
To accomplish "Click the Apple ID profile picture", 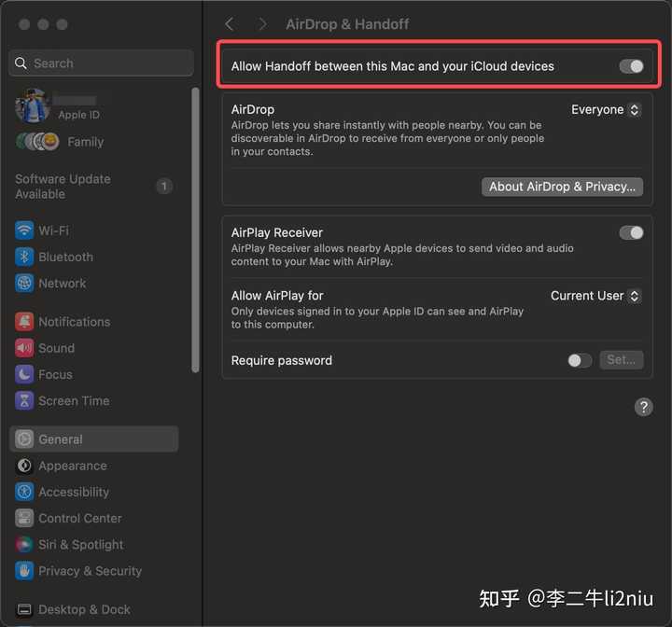I will pos(32,105).
